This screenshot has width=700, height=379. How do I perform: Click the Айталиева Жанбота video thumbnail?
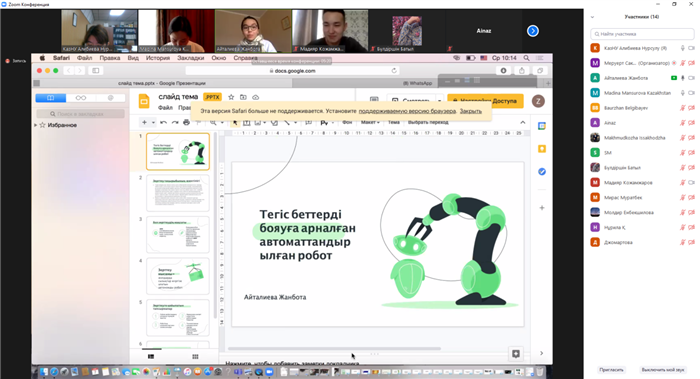coord(253,31)
